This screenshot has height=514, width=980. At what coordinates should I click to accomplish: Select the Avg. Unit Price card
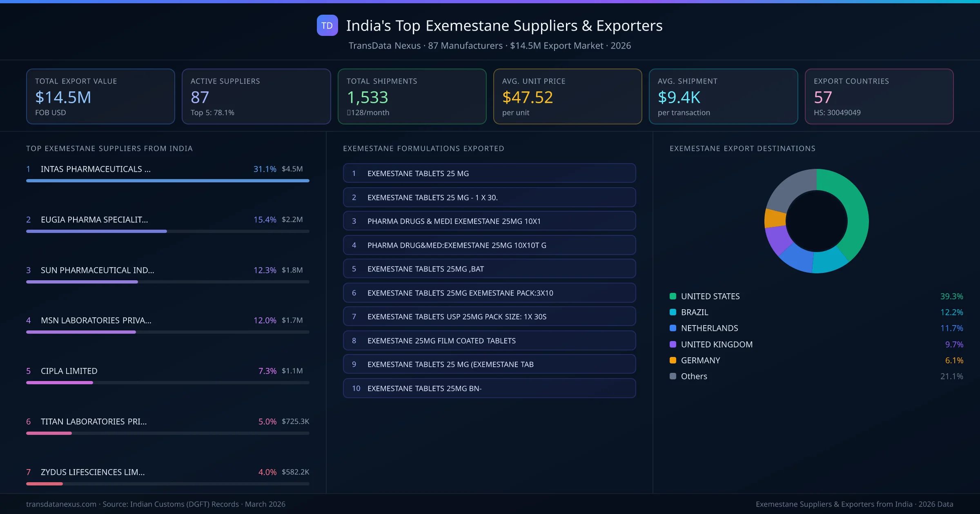coord(568,96)
